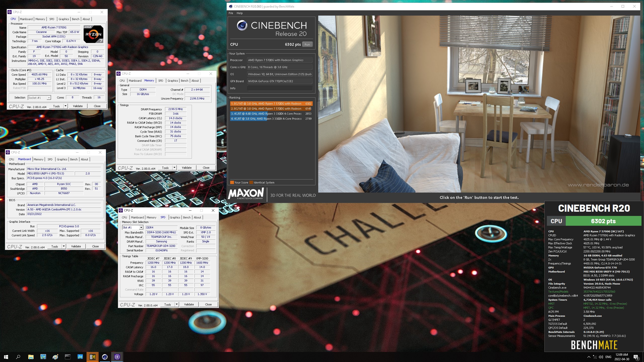Switch to CPU-Z via purple chip taskbar icon
The height and width of the screenshot is (362, 644).
[117, 357]
